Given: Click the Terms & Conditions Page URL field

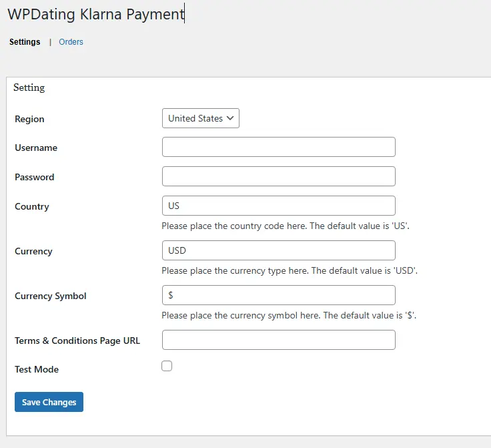Looking at the screenshot, I should 278,340.
